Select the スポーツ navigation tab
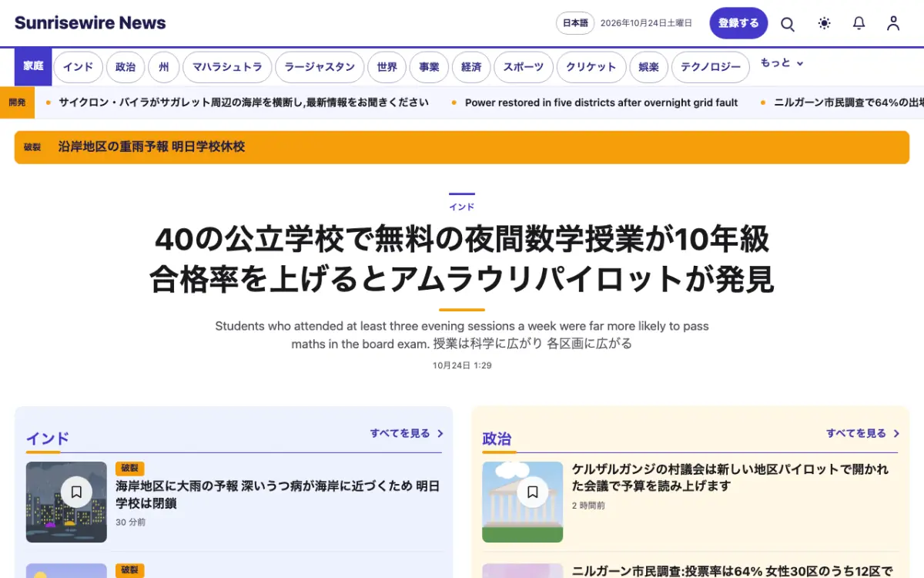This screenshot has width=924, height=578. (x=524, y=67)
